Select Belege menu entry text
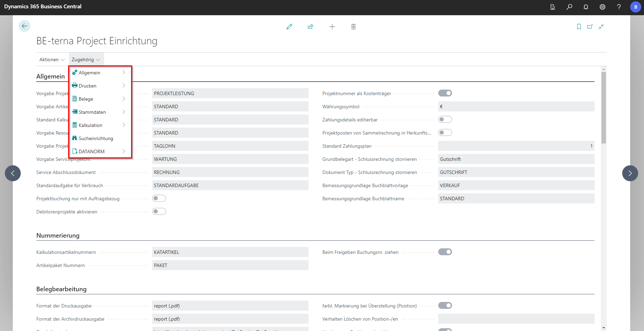 pyautogui.click(x=86, y=99)
